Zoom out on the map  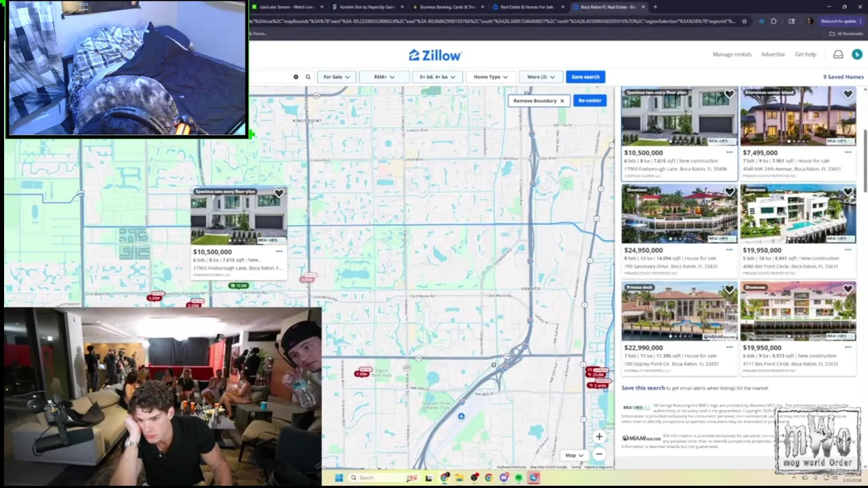click(x=599, y=454)
